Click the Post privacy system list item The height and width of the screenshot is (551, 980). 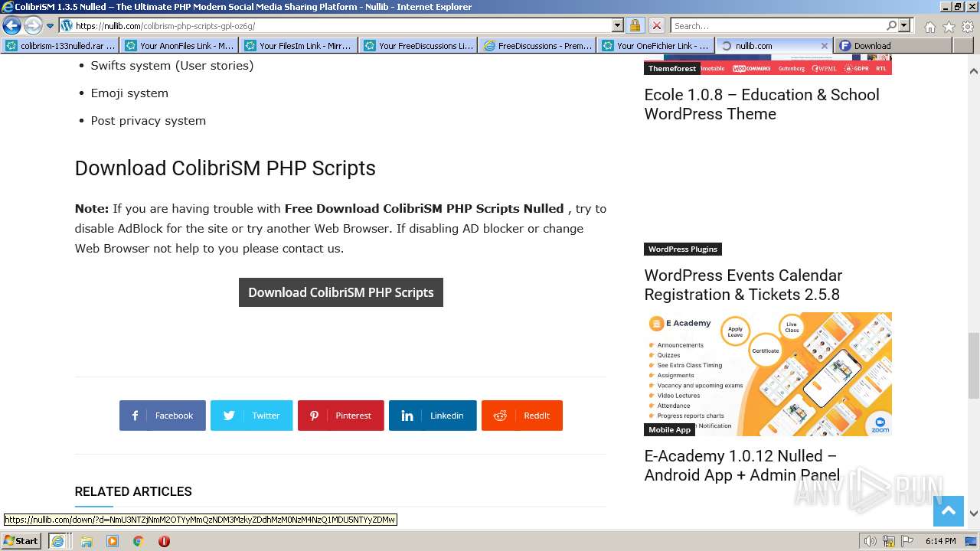[148, 120]
